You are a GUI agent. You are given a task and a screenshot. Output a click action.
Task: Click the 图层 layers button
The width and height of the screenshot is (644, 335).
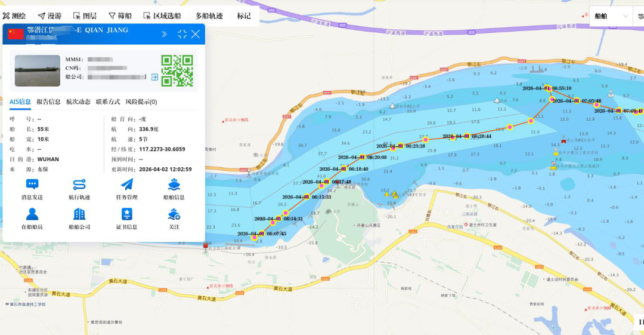click(x=85, y=16)
